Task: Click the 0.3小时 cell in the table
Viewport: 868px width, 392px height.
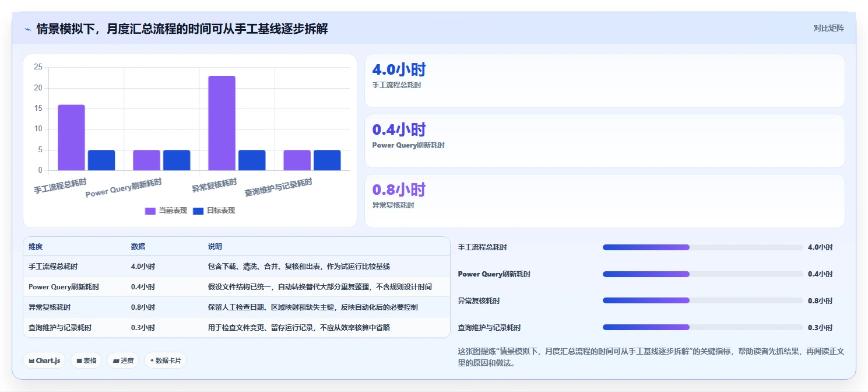Action: coord(143,328)
